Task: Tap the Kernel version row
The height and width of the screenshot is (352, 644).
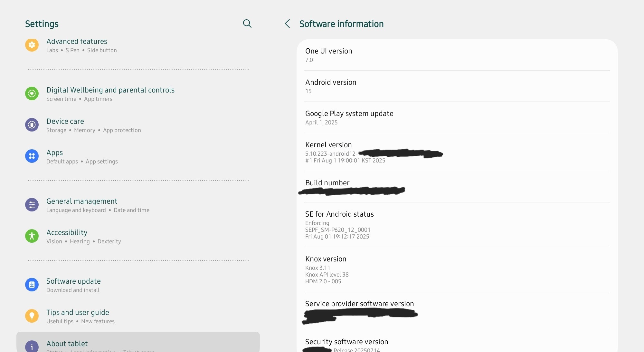Action: point(457,152)
